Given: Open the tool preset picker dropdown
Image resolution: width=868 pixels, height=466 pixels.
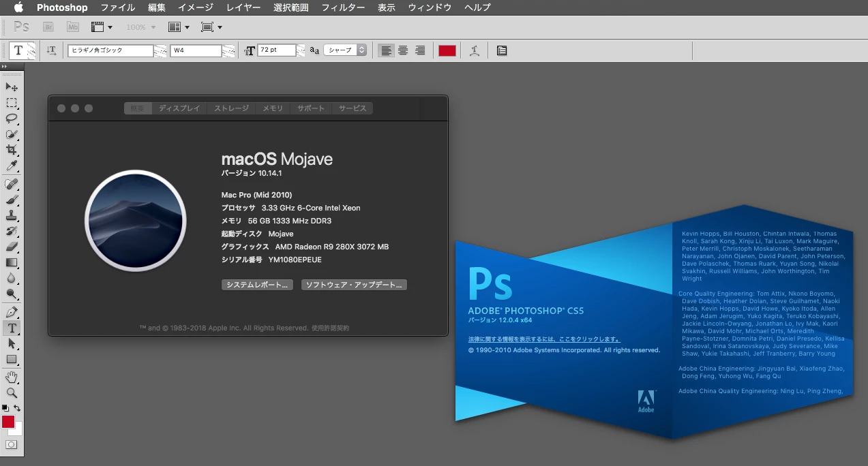Looking at the screenshot, I should tap(31, 50).
